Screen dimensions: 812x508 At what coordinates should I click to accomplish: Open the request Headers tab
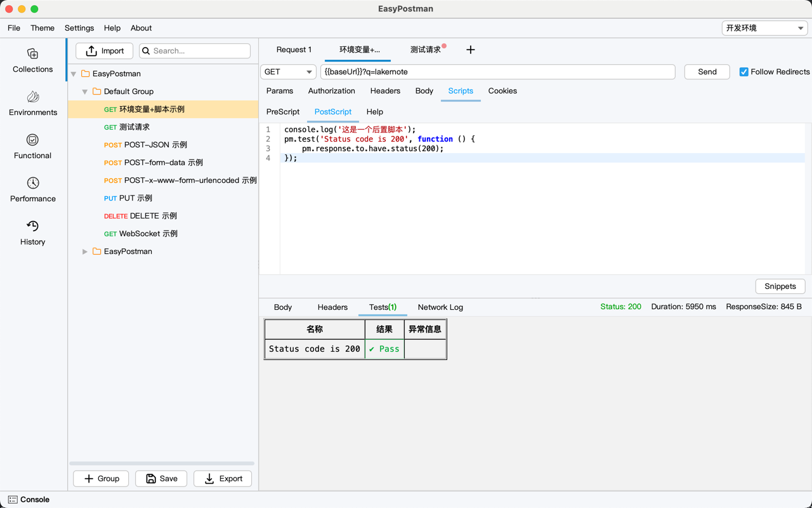(385, 91)
